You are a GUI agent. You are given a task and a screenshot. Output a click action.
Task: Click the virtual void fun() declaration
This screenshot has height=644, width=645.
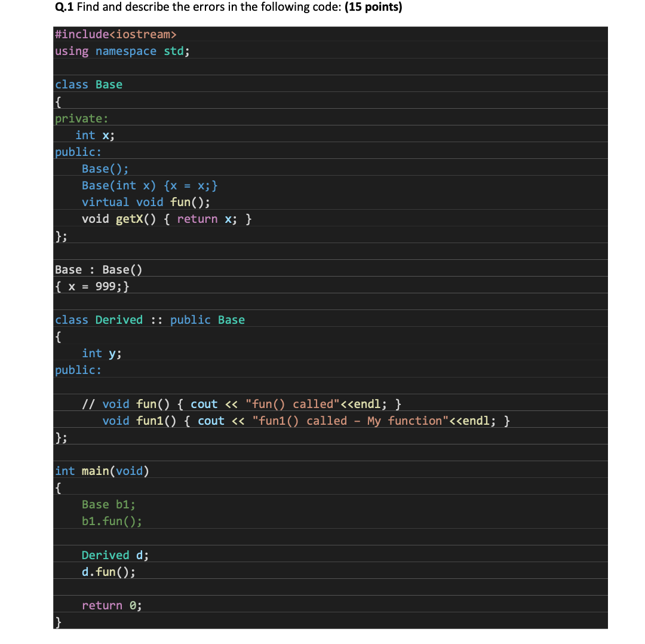pos(146,202)
